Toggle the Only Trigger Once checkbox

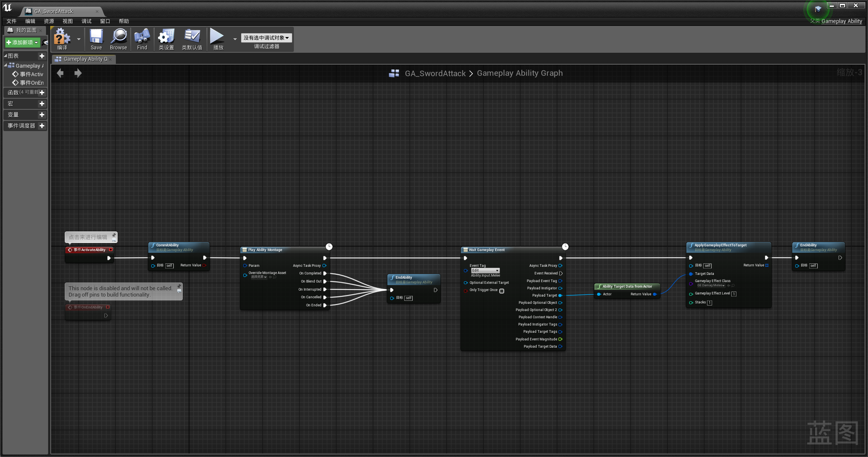pyautogui.click(x=502, y=291)
